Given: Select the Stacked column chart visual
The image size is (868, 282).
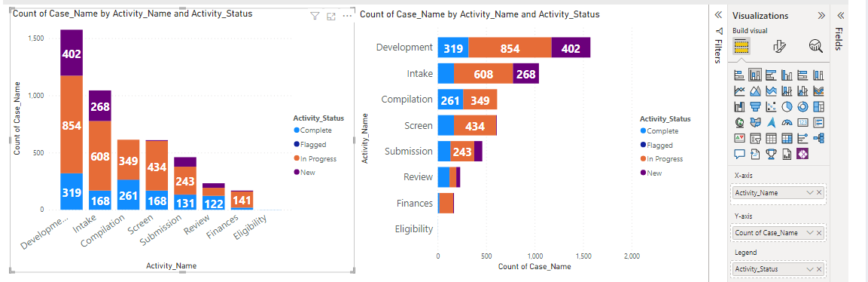Looking at the screenshot, I should coord(754,75).
